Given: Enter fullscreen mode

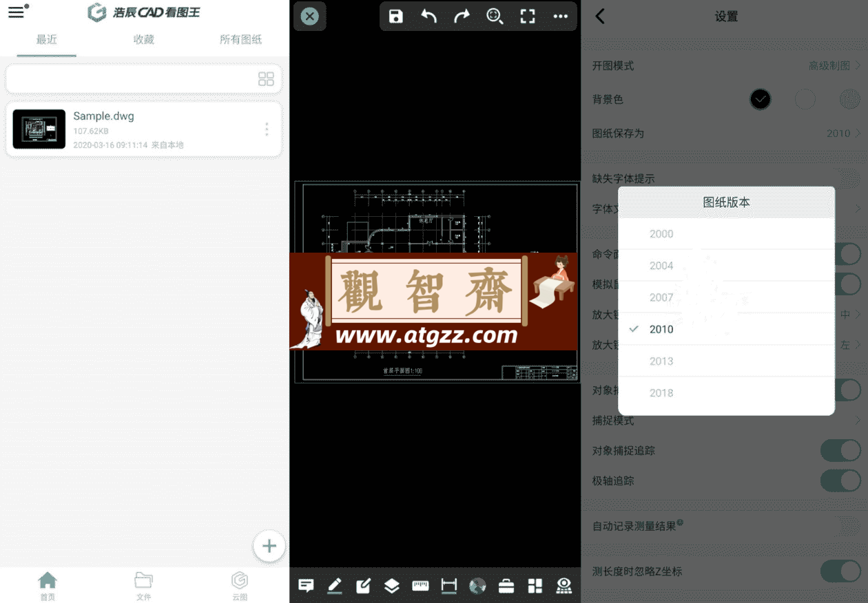Looking at the screenshot, I should click(528, 17).
